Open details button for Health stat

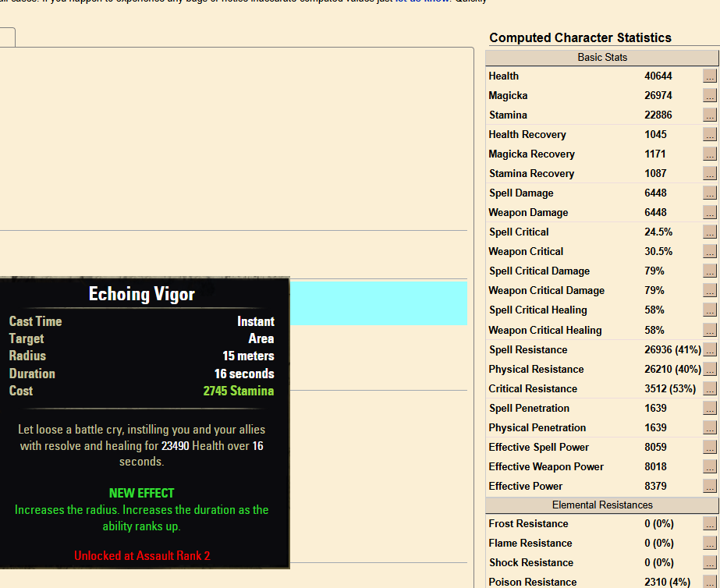point(709,76)
